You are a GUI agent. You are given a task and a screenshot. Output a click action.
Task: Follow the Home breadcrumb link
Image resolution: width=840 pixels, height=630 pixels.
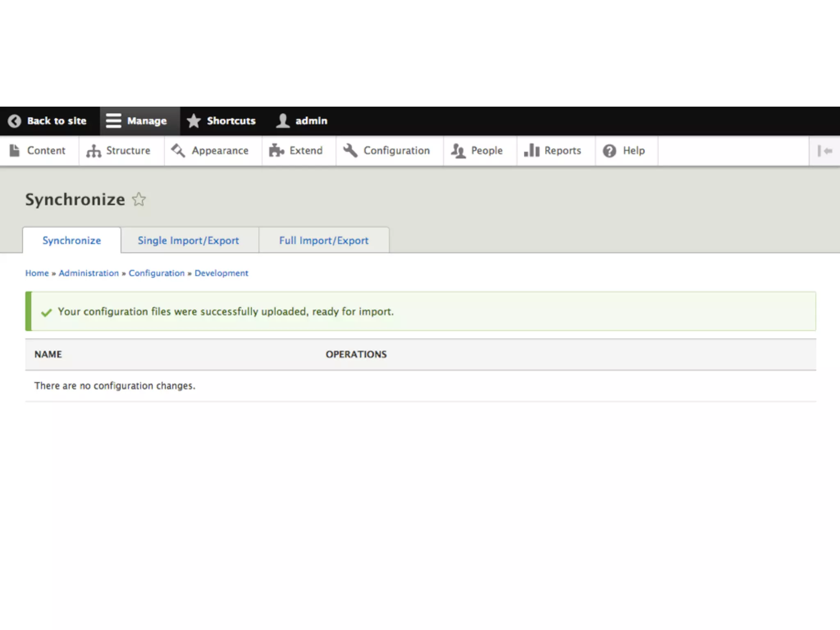(37, 273)
